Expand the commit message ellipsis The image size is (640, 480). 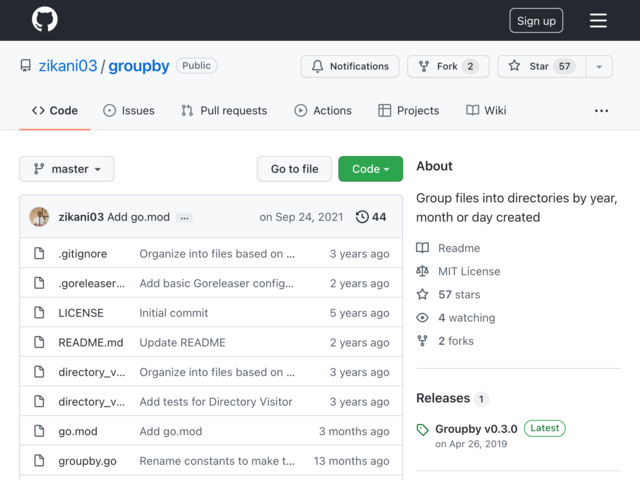(184, 218)
